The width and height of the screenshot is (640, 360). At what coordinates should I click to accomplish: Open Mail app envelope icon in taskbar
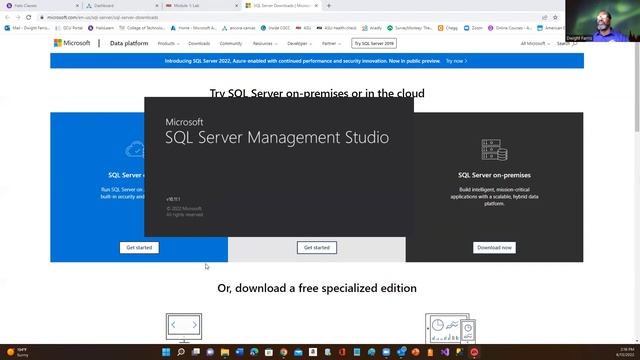[x=298, y=352]
